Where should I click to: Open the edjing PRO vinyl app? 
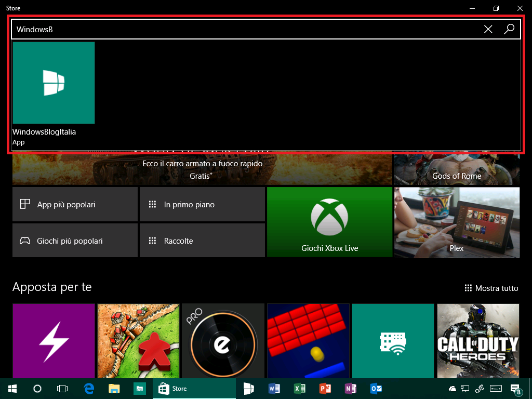(223, 341)
